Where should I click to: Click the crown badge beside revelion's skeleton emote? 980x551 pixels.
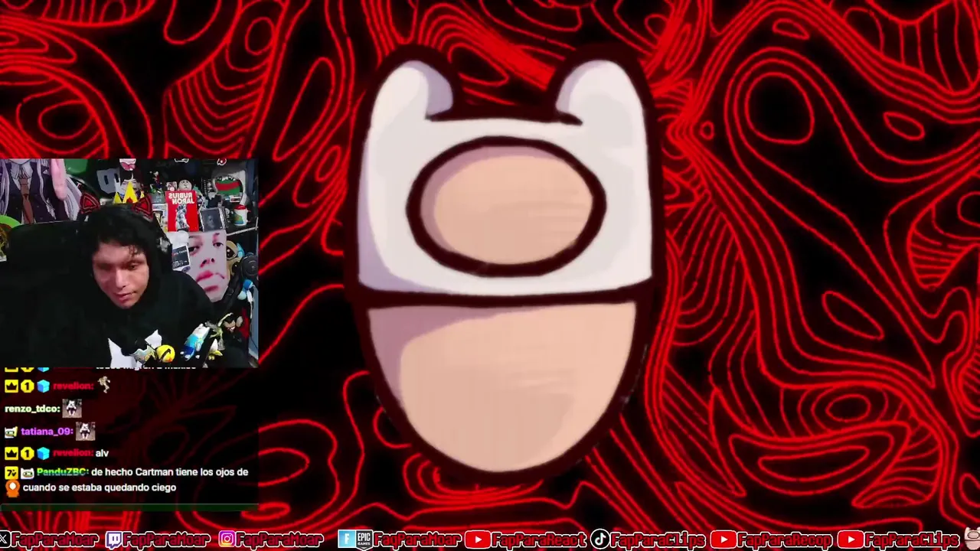pos(11,386)
